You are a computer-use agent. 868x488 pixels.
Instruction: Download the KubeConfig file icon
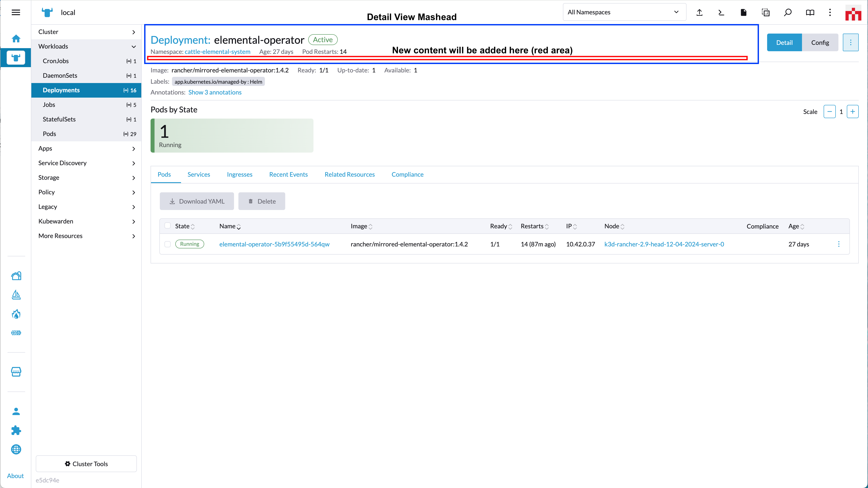743,12
